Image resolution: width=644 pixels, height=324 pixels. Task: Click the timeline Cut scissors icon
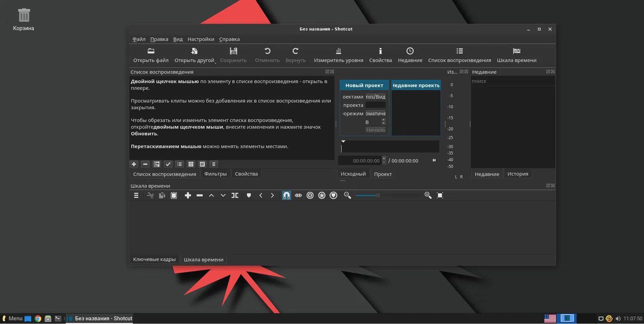coord(150,195)
